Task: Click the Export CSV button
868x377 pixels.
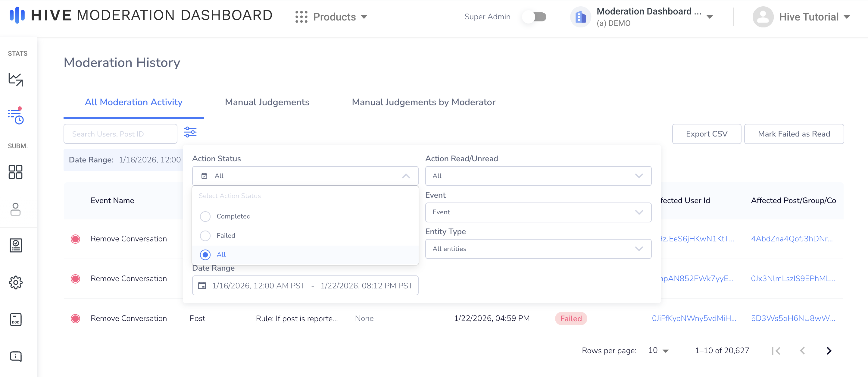Action: (706, 134)
